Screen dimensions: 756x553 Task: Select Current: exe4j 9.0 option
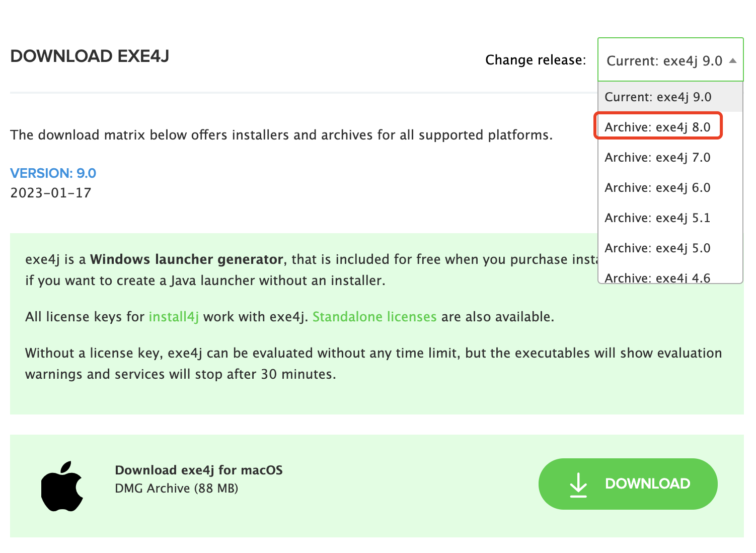tap(670, 97)
